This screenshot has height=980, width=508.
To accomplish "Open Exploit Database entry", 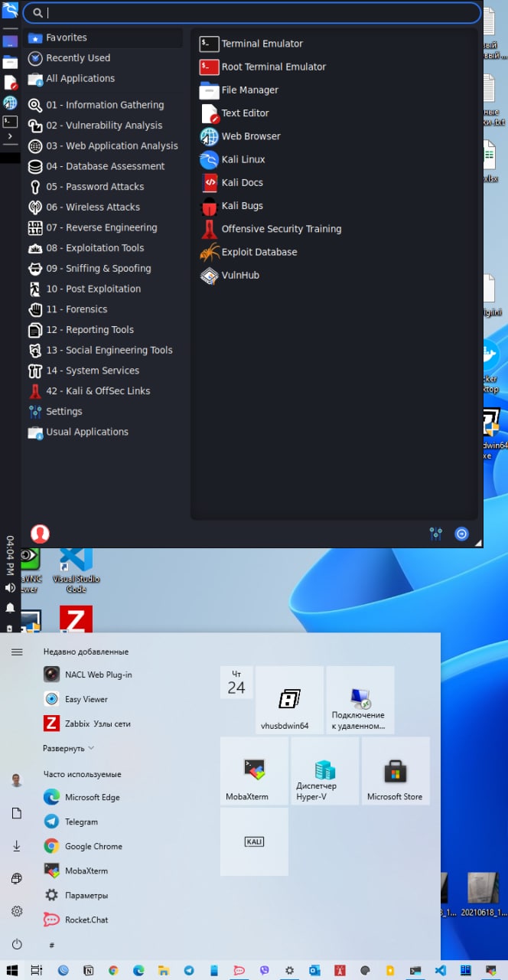I will pos(249,252).
